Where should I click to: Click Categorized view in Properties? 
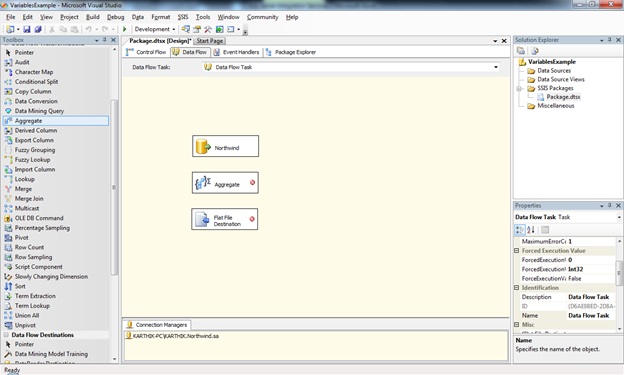pyautogui.click(x=520, y=230)
